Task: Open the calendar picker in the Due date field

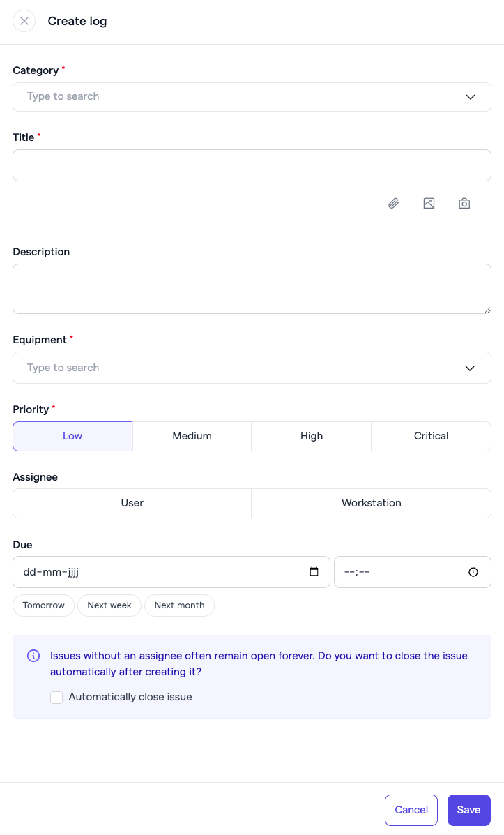Action: click(314, 572)
